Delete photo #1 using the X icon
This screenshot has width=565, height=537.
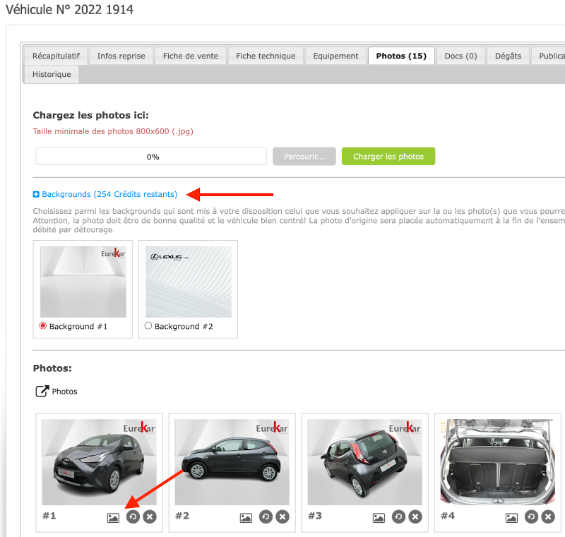coord(150,517)
